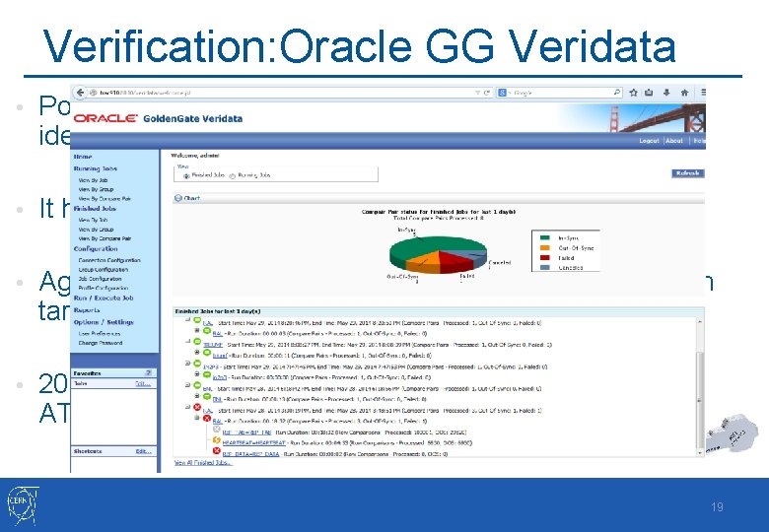Click the About link in header
Image resolution: width=769 pixels, height=532 pixels.
674,141
